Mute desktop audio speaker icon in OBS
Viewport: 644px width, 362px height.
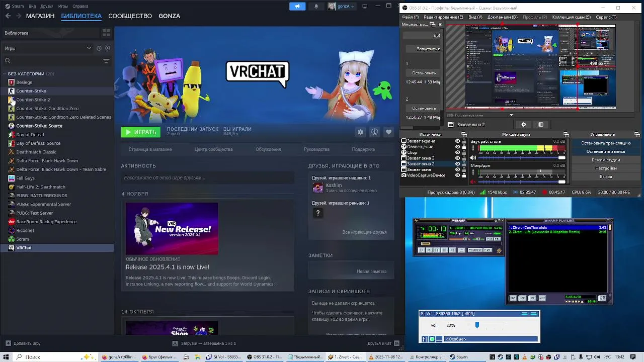point(473,158)
